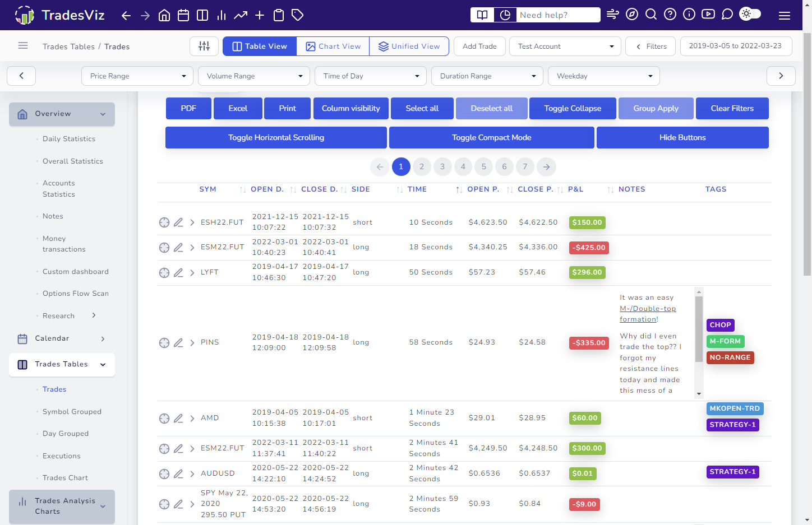The height and width of the screenshot is (525, 812).
Task: Slide filter bar right with the arrow button
Action: (781, 76)
